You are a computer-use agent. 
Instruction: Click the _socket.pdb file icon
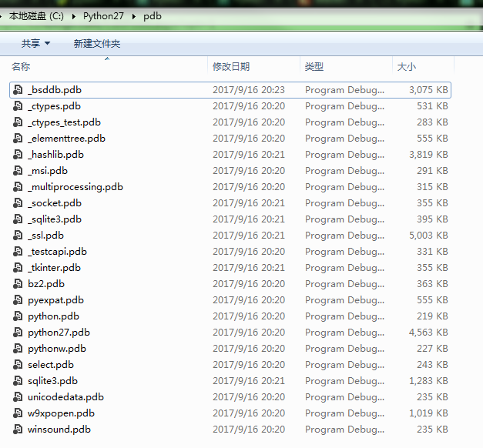[x=18, y=203]
